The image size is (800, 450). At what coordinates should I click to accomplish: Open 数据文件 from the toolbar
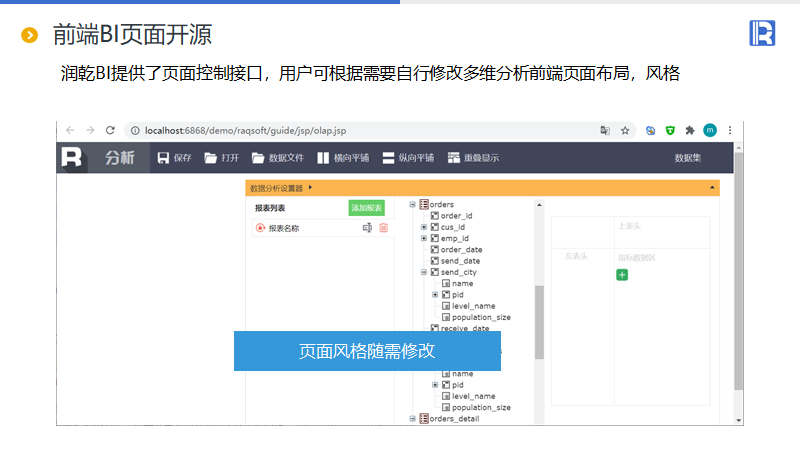point(286,158)
